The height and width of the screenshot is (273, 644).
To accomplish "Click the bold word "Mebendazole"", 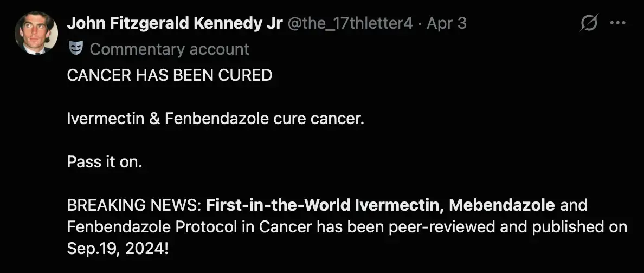I will tap(502, 205).
